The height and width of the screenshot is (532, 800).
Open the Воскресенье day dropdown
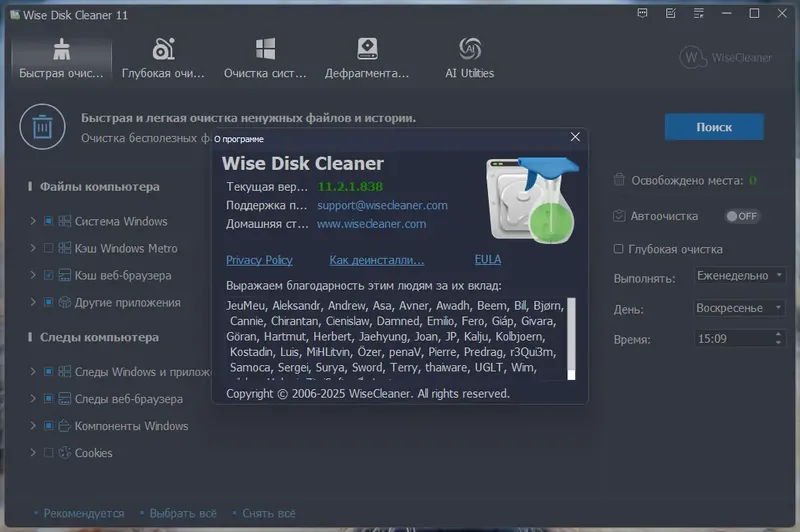(x=740, y=308)
